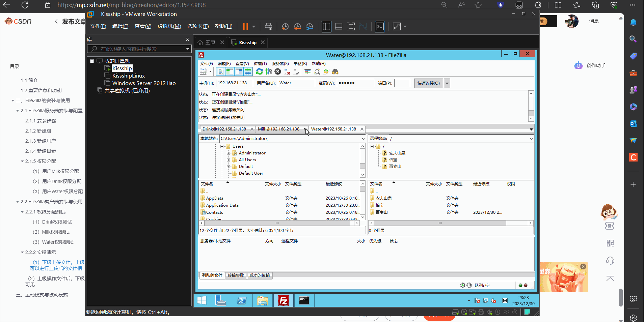Open (1) Drink权限测试 outline link
Viewport: 644px width, 322px height.
click(x=52, y=222)
